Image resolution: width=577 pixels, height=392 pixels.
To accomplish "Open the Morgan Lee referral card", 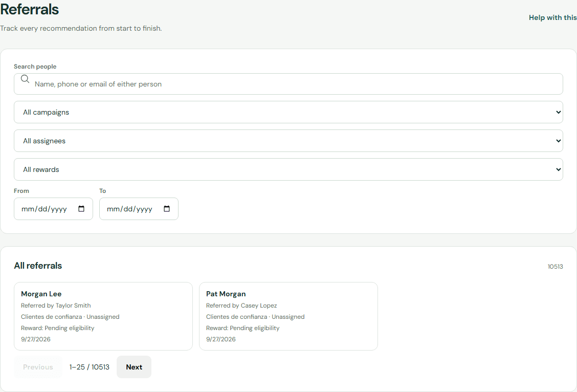I will click(103, 316).
